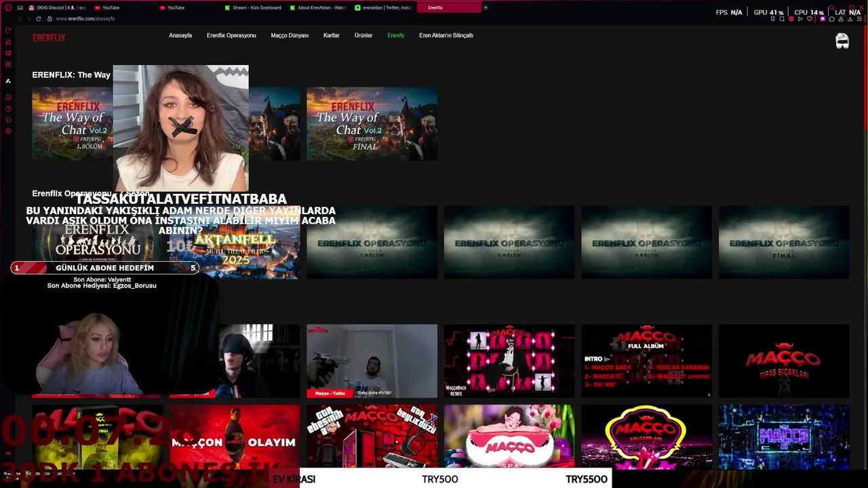This screenshot has width=868, height=488.
Task: Open the Maçço Dünyası menu item
Action: pyautogui.click(x=290, y=35)
